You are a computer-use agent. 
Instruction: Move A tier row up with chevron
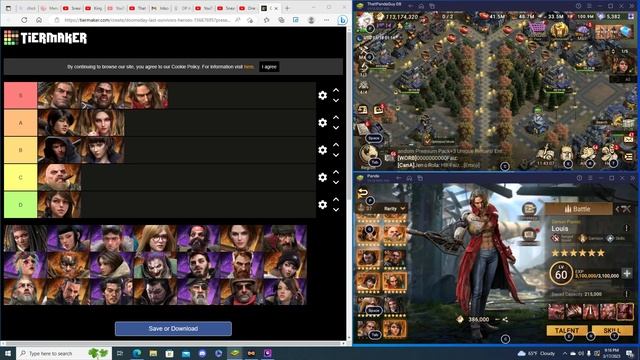(336, 118)
